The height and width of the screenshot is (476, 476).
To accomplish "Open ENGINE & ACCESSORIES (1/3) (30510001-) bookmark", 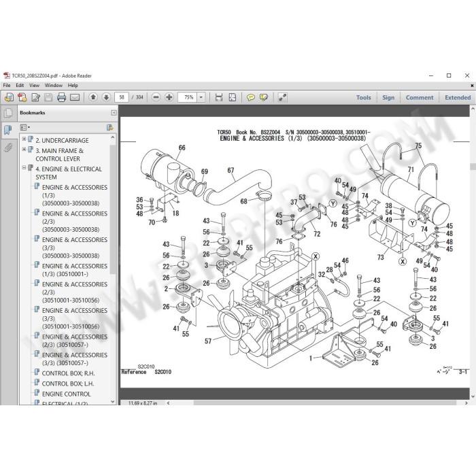I will pyautogui.click(x=74, y=270).
